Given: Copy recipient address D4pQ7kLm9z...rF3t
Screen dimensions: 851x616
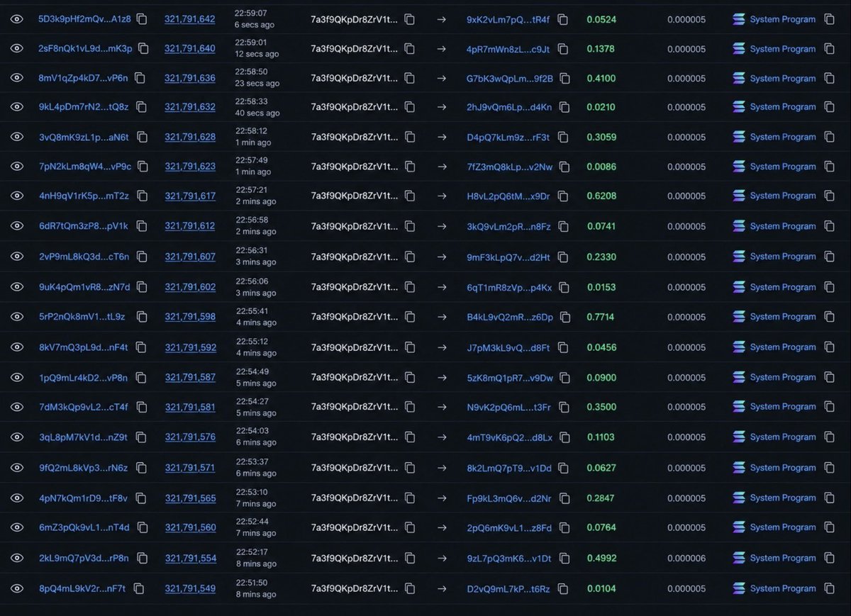Looking at the screenshot, I should (x=562, y=137).
